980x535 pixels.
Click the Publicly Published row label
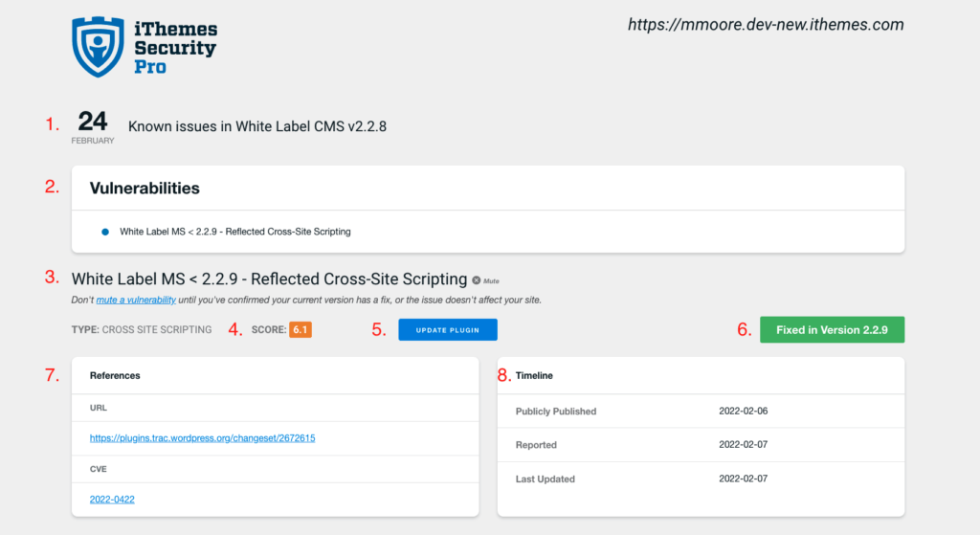pos(556,412)
